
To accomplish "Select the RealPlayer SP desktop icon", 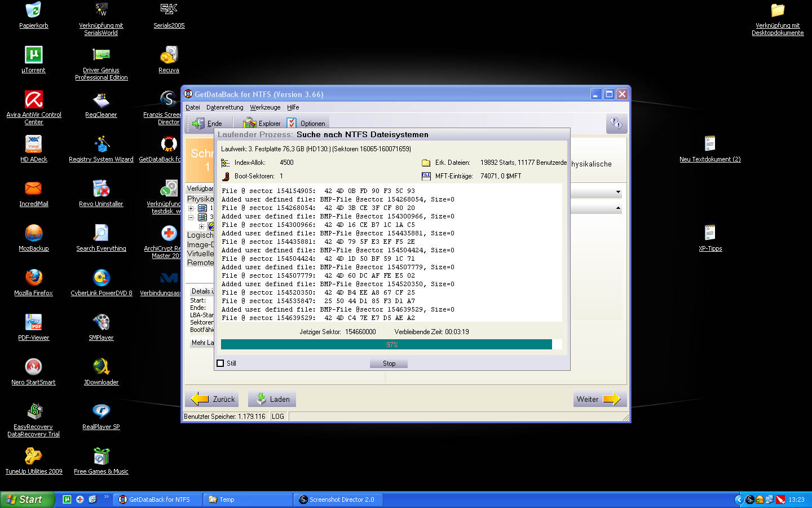I will tap(101, 411).
